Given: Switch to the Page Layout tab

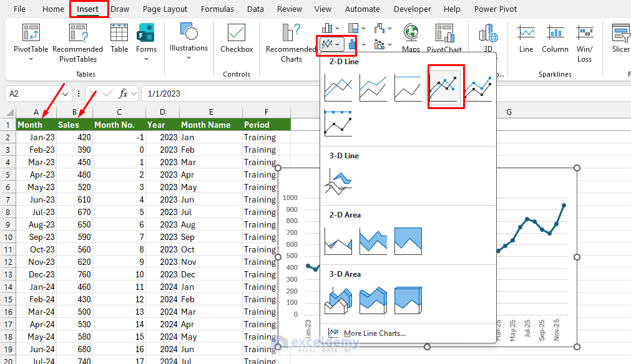Looking at the screenshot, I should [x=165, y=9].
